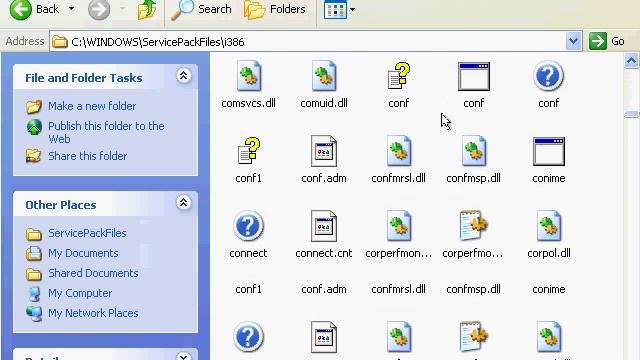Click the green Go arrow button
Viewport: 640px width, 360px height.
pyautogui.click(x=598, y=41)
